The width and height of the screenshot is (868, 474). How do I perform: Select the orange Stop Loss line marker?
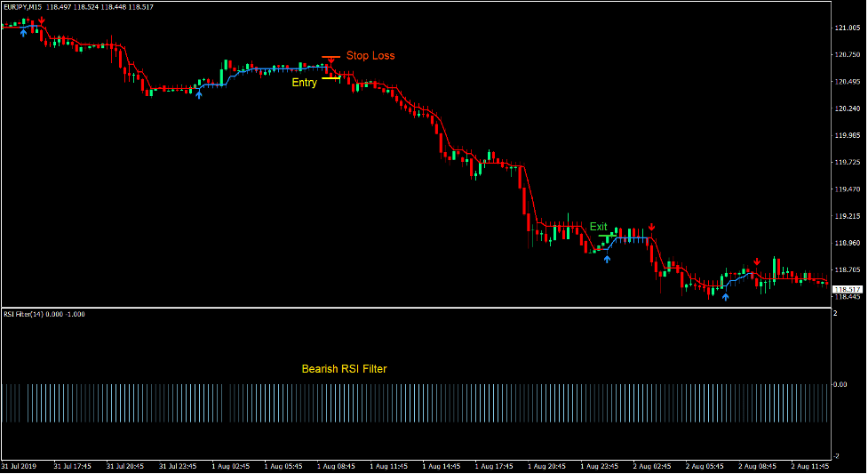(331, 57)
